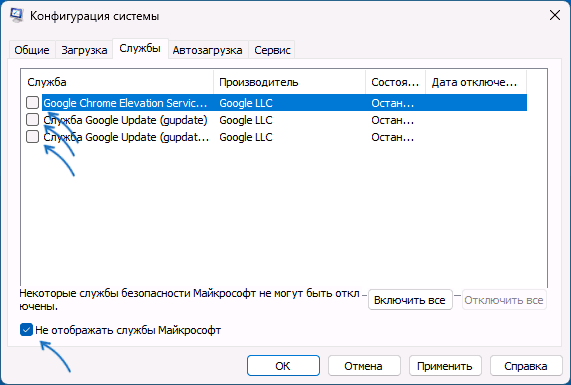571x385 pixels.
Task: Open the Загрузка tab
Action: tap(84, 50)
